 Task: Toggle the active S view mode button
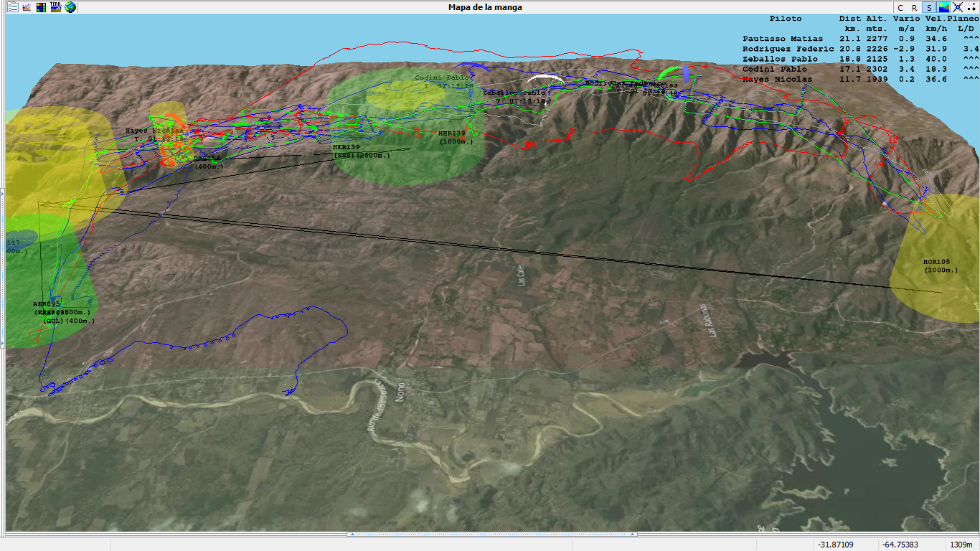point(930,7)
